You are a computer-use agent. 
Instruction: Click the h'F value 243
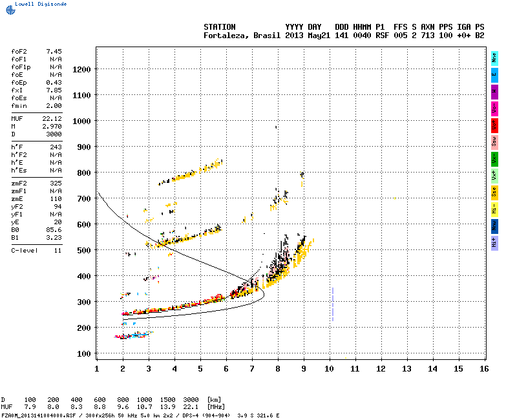pos(56,147)
